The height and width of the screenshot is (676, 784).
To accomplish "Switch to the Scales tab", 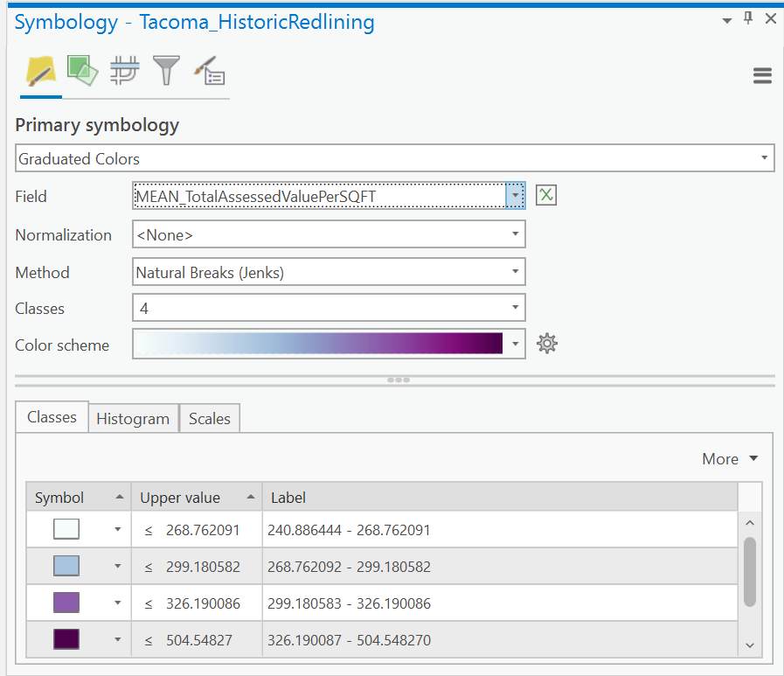I will click(x=210, y=418).
